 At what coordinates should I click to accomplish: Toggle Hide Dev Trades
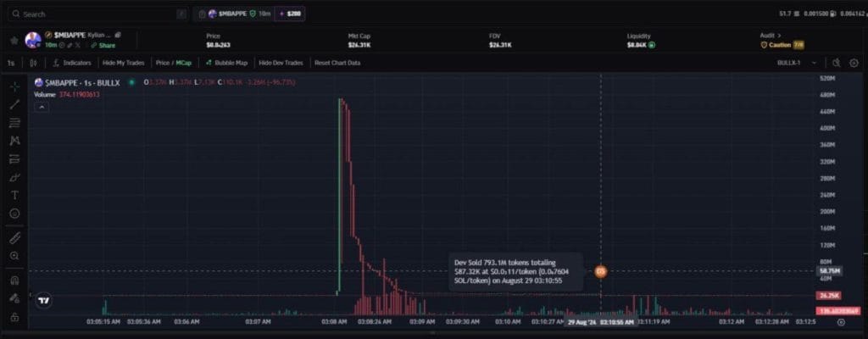pos(282,63)
